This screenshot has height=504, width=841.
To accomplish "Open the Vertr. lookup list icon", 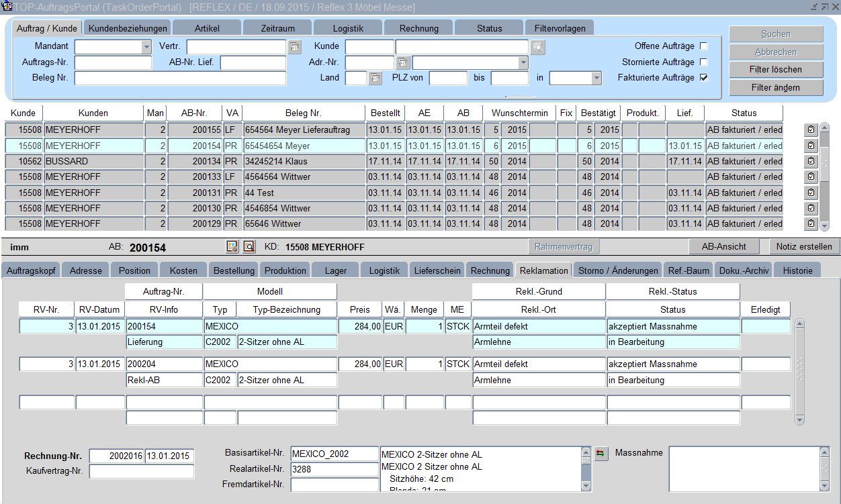I will click(295, 47).
